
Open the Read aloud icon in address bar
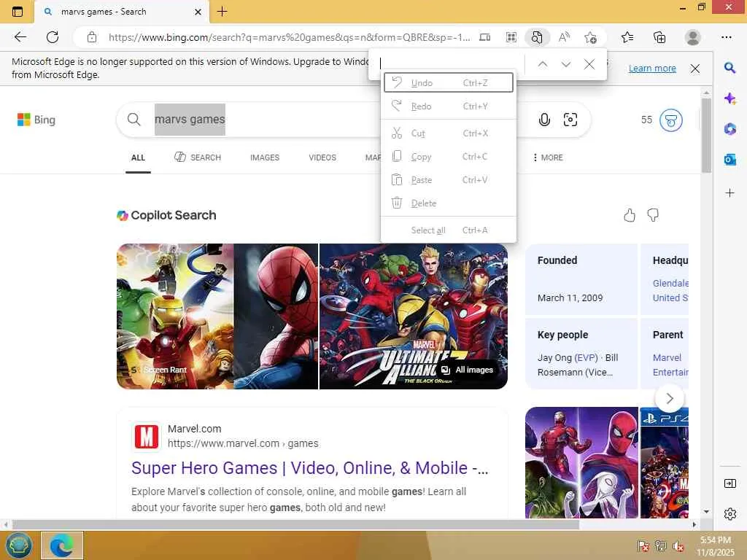(x=564, y=37)
